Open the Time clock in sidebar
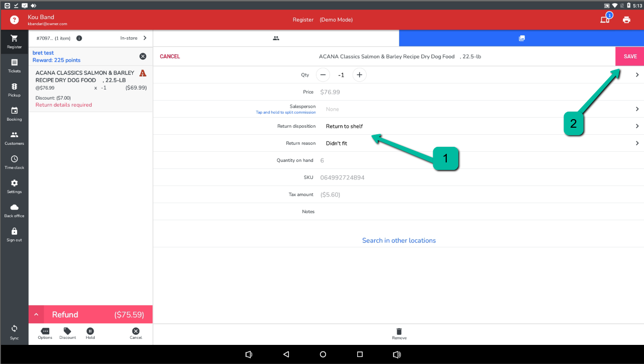The width and height of the screenshot is (644, 364). [x=14, y=162]
